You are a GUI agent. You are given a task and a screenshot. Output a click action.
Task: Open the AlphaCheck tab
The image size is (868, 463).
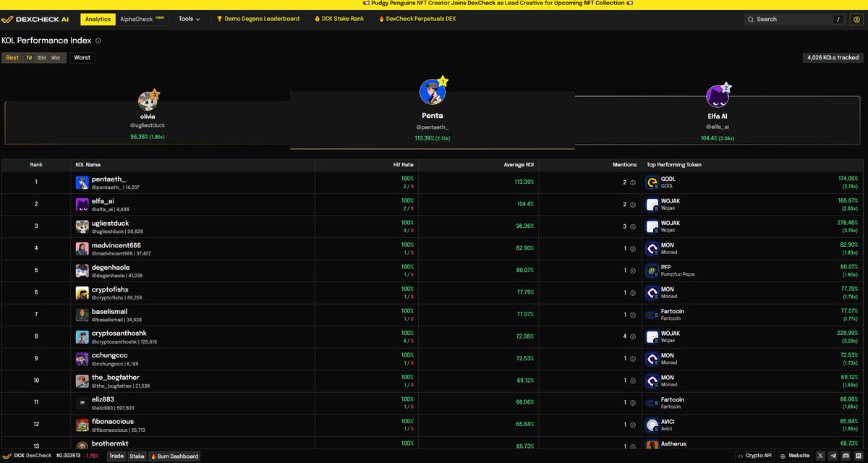pyautogui.click(x=142, y=19)
